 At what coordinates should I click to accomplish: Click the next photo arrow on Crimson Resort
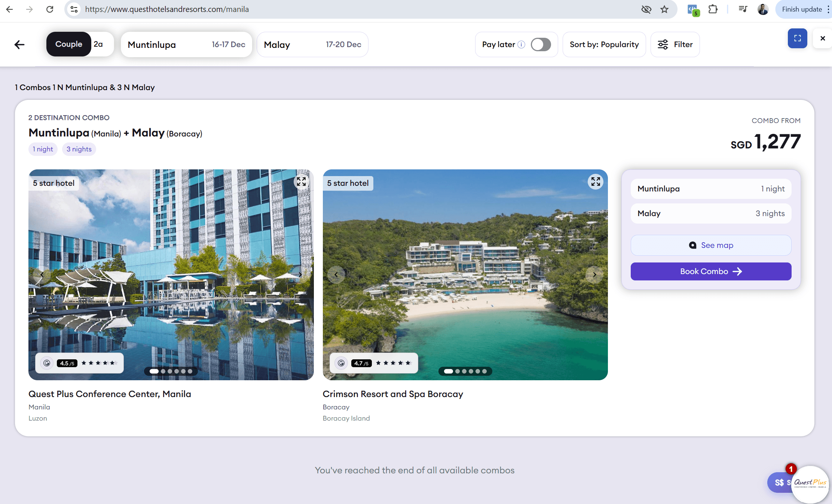594,274
